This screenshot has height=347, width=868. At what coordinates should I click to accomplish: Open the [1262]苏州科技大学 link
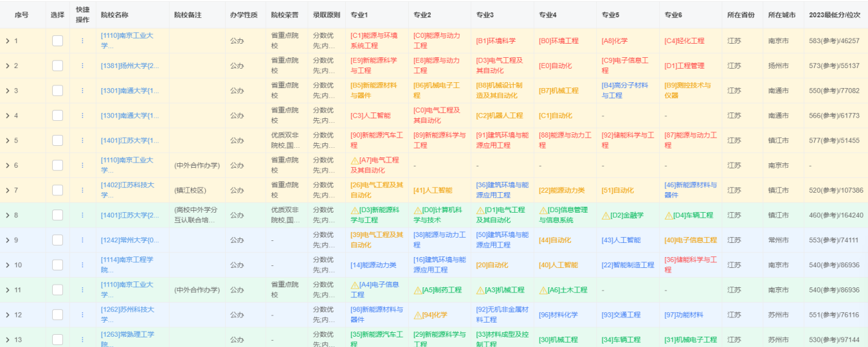[x=127, y=315]
